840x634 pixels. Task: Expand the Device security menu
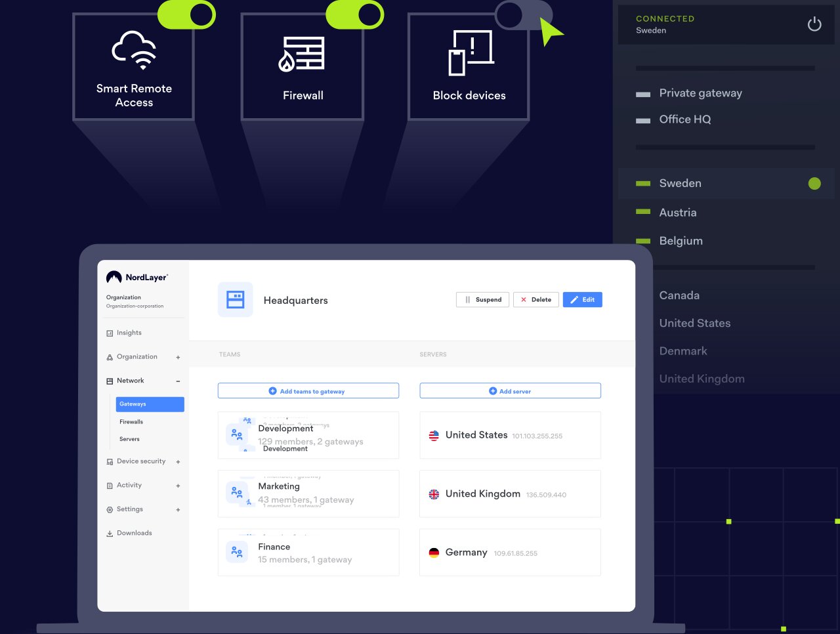(178, 462)
